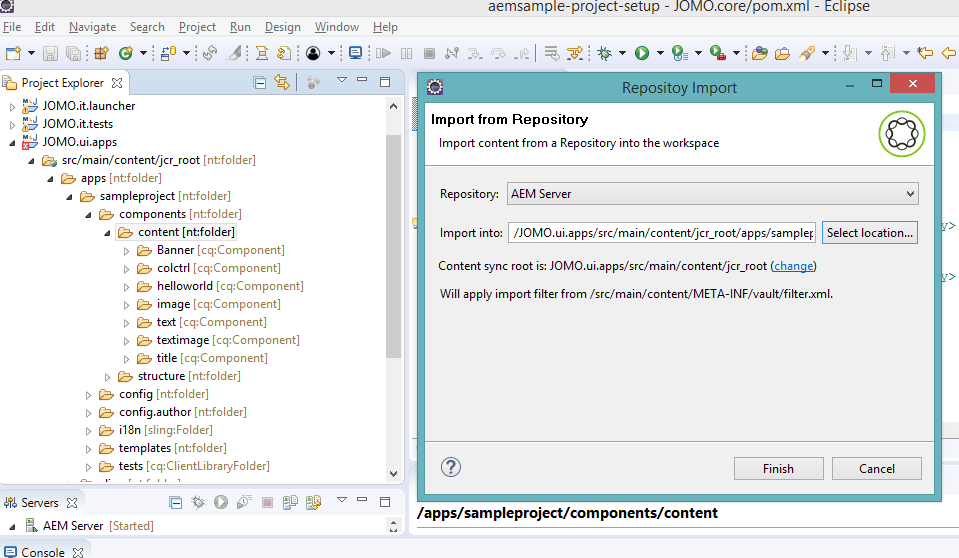Open the Run button dropdown arrow
The image size is (959, 558).
click(660, 53)
